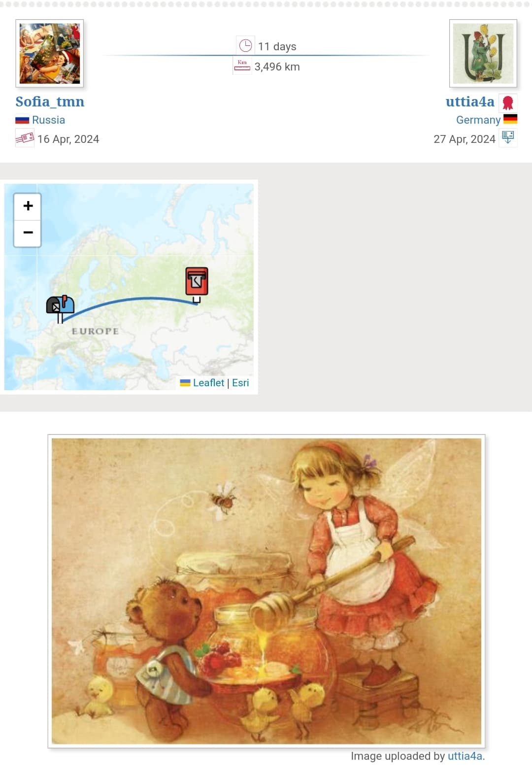Open Sofia_tmn's avatar picture
Screen dimensions: 532x775
pyautogui.click(x=49, y=53)
